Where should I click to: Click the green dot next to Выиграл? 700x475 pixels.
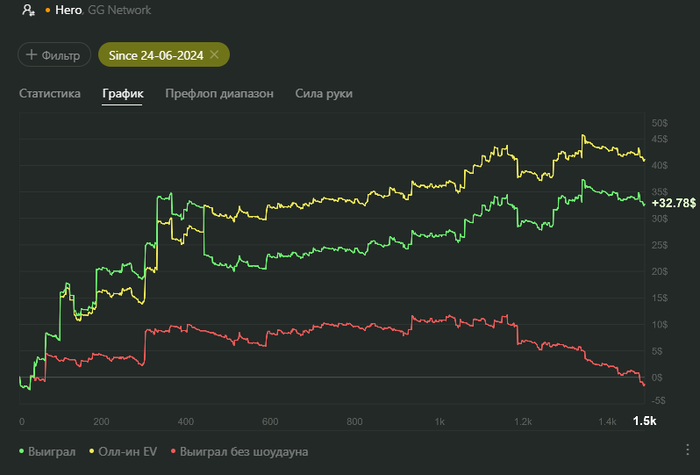(24, 451)
